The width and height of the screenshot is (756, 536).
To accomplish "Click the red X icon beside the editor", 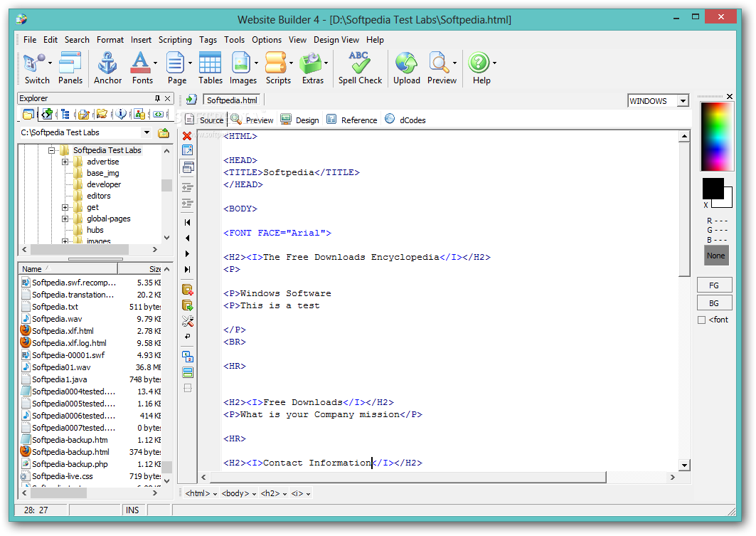I will (187, 136).
